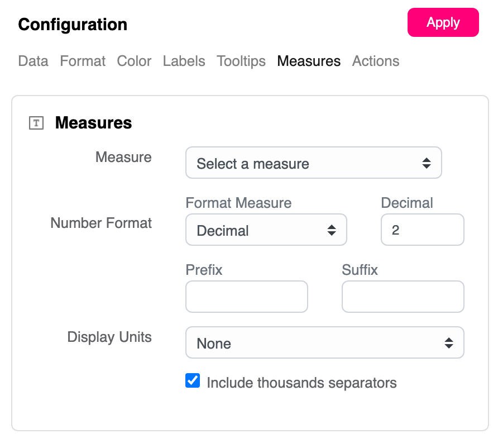Focus the Prefix text field
Viewport: 498px width, 448px height.
pyautogui.click(x=246, y=297)
